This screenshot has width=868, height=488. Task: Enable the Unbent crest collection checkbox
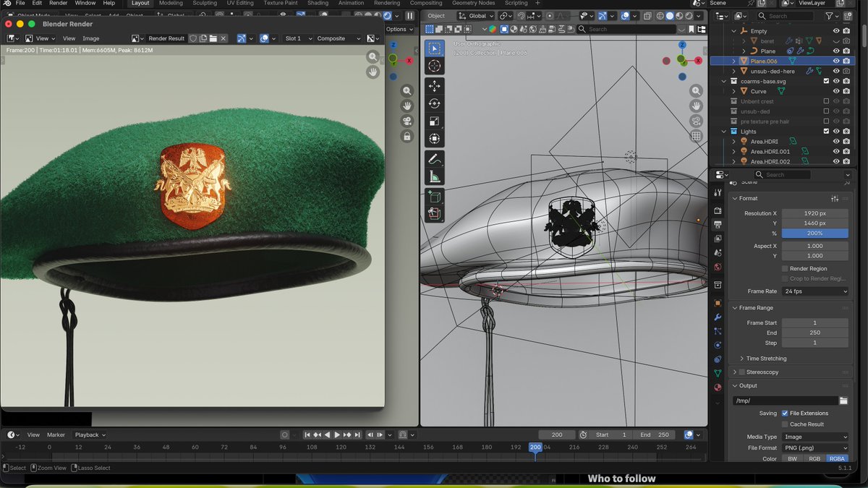click(826, 102)
